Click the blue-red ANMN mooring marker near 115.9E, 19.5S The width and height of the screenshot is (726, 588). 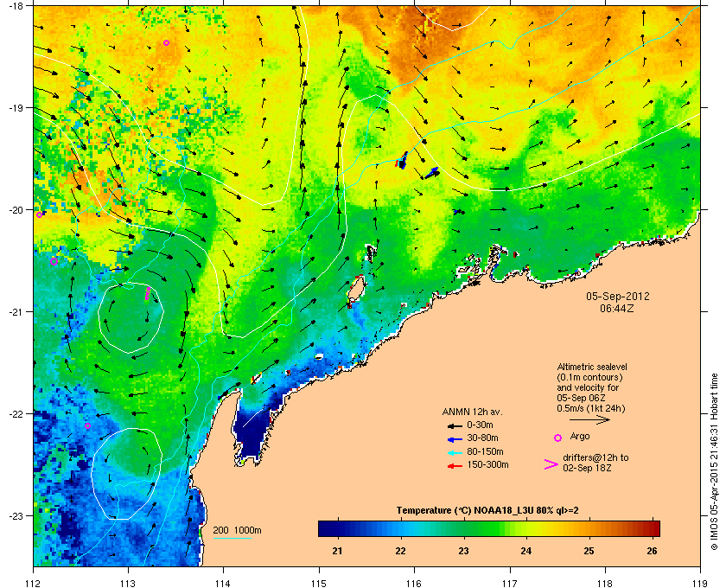click(x=401, y=160)
